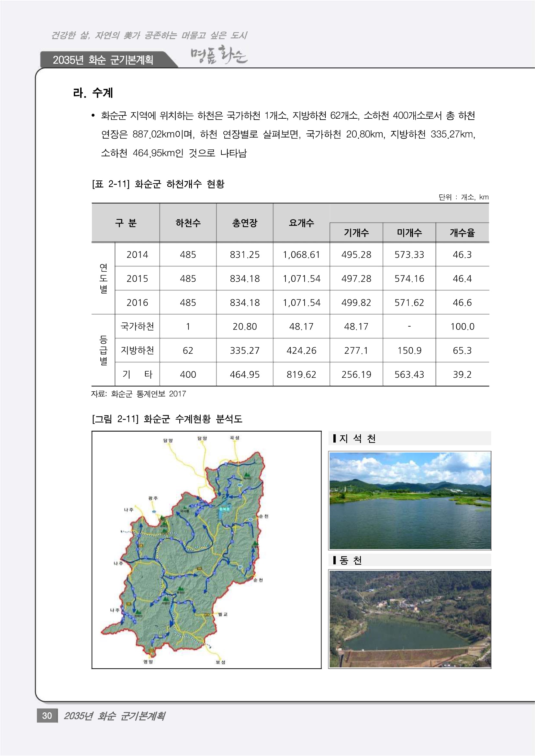The width and height of the screenshot is (535, 756).
Task: Select the '2014' year row label
Action: (138, 254)
